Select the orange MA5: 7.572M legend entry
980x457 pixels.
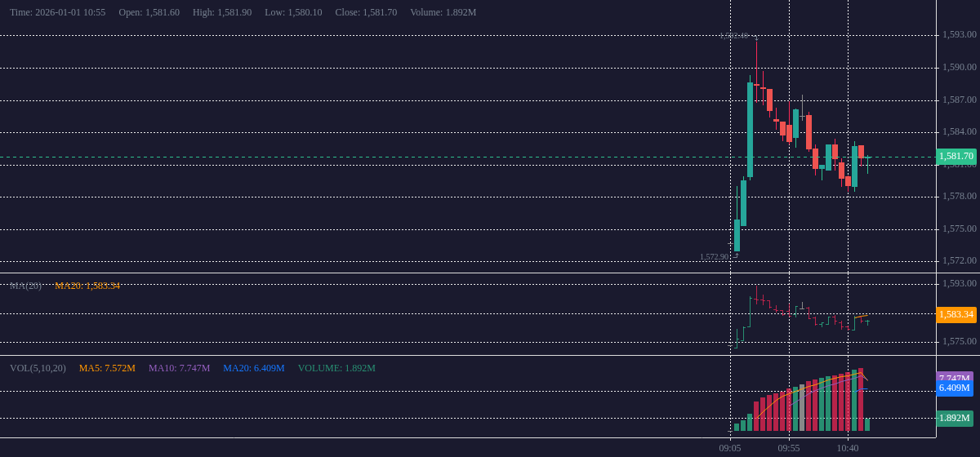(x=107, y=368)
